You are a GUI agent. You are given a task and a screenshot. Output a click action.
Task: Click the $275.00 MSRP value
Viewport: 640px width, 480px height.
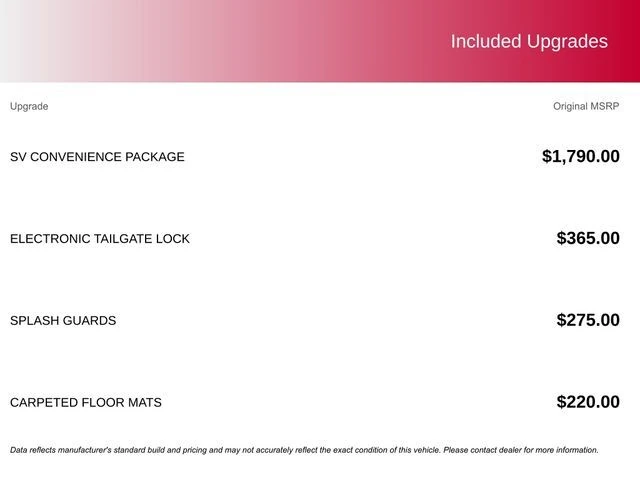pos(588,320)
